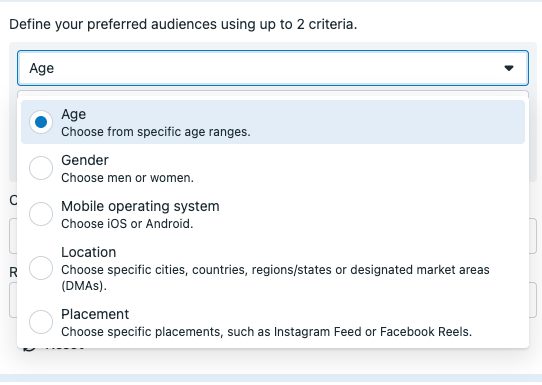This screenshot has width=542, height=385.
Task: Choose the Placement option label
Action: point(95,314)
